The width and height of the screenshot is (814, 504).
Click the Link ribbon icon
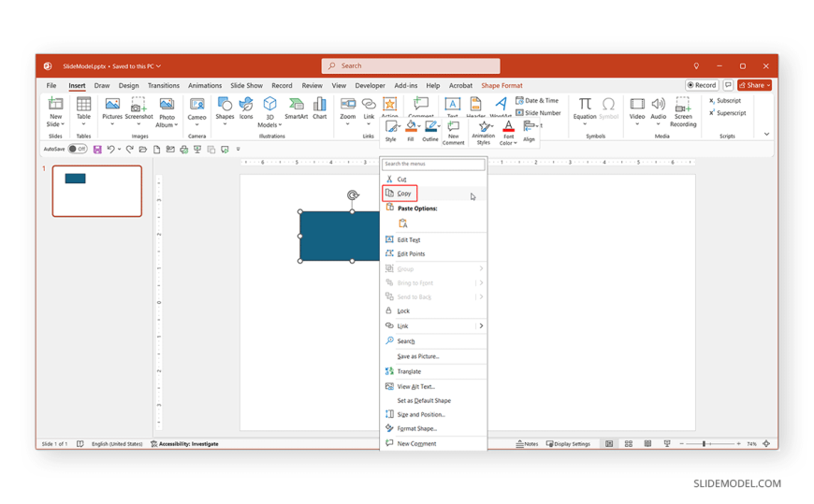[x=369, y=104]
